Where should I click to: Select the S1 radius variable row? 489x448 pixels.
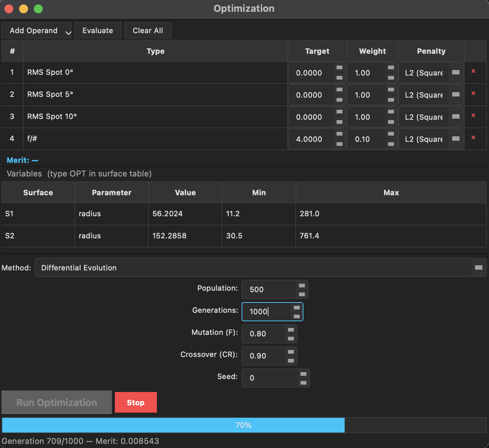[x=147, y=214]
